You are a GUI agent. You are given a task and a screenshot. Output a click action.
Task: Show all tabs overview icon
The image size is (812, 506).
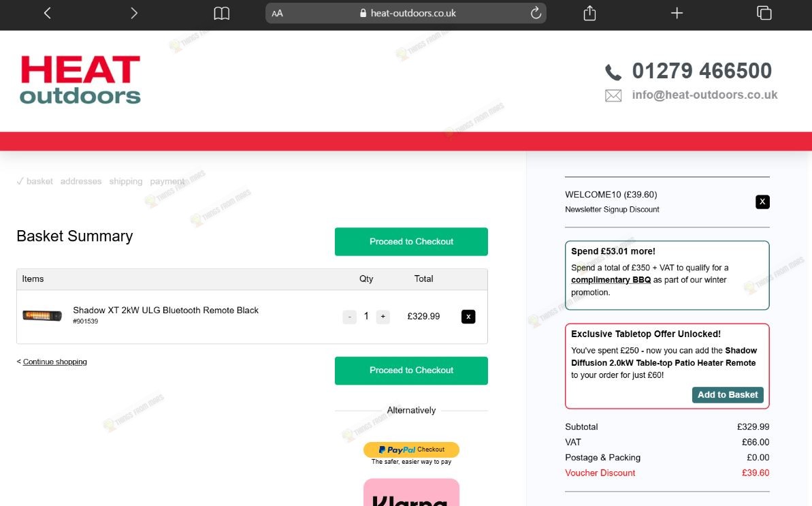point(764,13)
